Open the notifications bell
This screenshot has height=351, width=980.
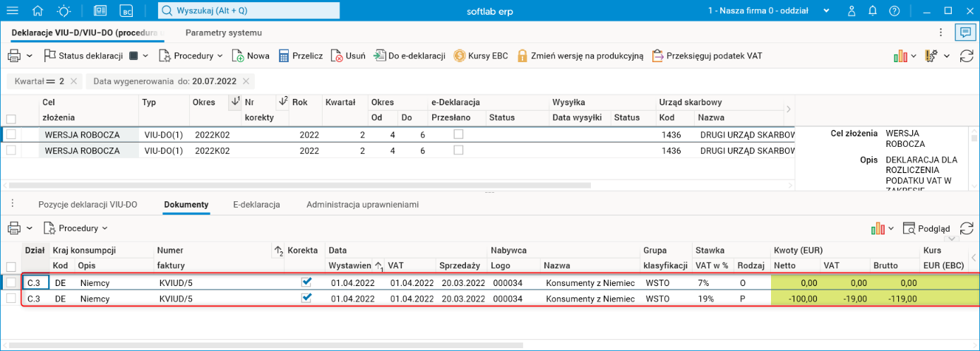click(873, 11)
